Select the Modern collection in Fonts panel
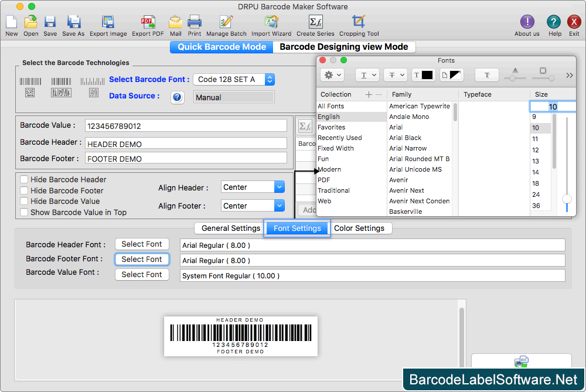This screenshot has height=392, width=586. [329, 169]
